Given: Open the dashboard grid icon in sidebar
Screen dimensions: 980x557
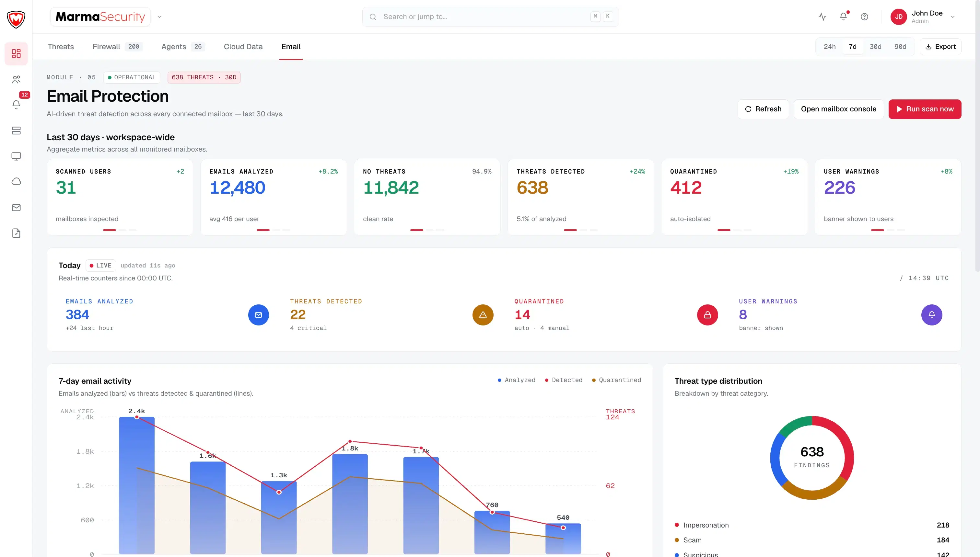Looking at the screenshot, I should pyautogui.click(x=16, y=53).
